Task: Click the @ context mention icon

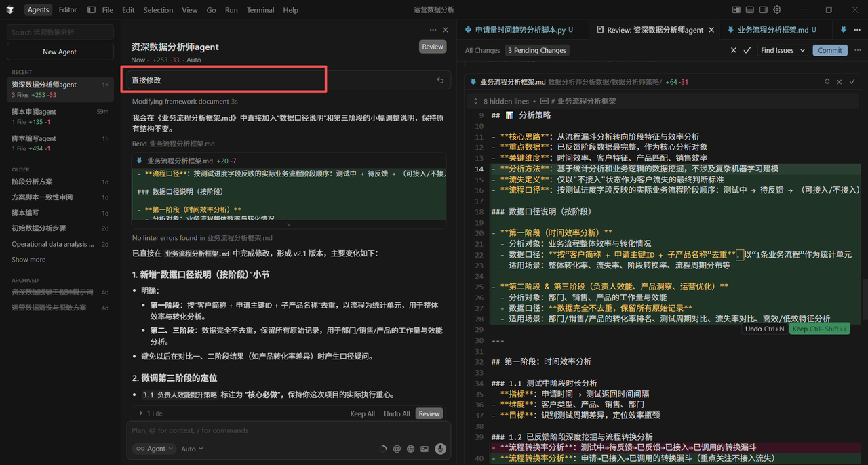Action: click(x=396, y=448)
